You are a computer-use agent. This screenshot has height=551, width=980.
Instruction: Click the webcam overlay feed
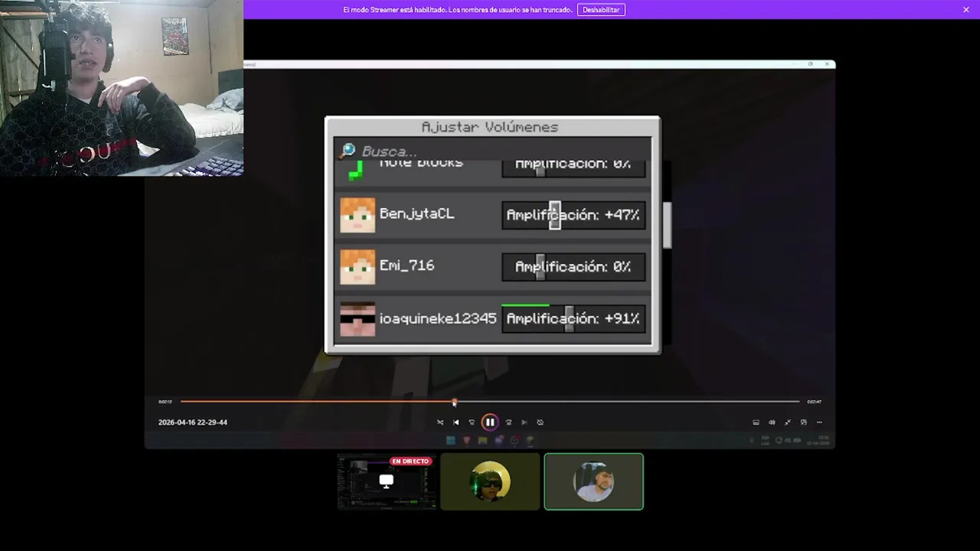(x=122, y=88)
